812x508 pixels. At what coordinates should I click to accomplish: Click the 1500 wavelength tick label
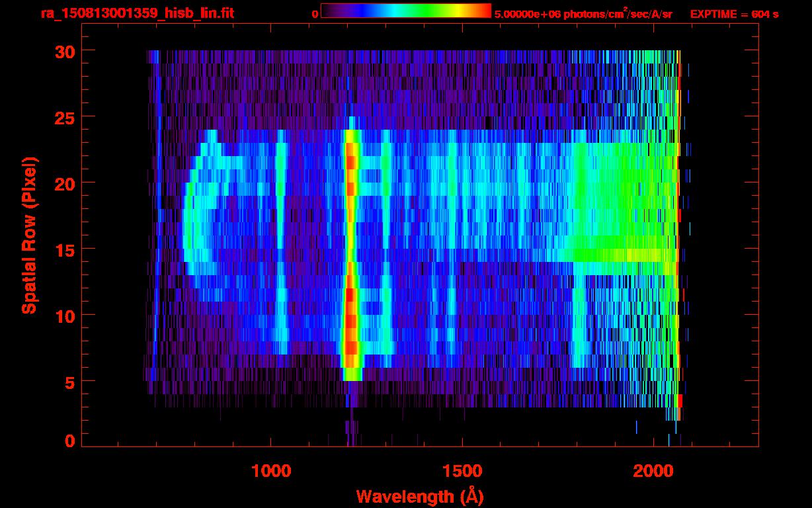coord(462,471)
